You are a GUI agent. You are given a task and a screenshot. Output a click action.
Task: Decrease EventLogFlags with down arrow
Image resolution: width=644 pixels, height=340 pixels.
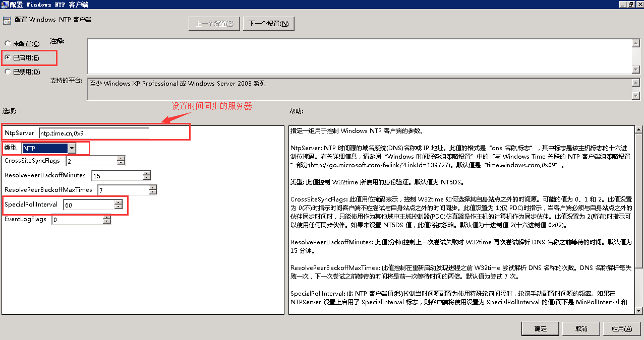[x=107, y=222]
